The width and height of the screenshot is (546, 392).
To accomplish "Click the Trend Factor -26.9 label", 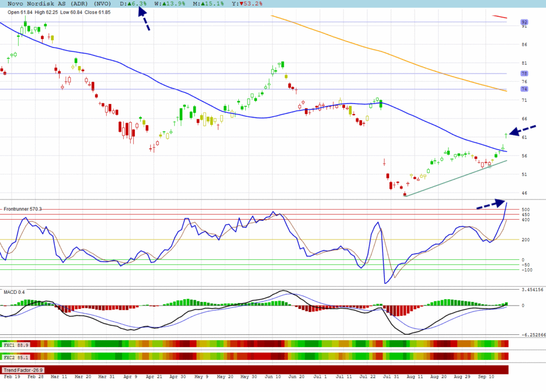I will pos(23,370).
